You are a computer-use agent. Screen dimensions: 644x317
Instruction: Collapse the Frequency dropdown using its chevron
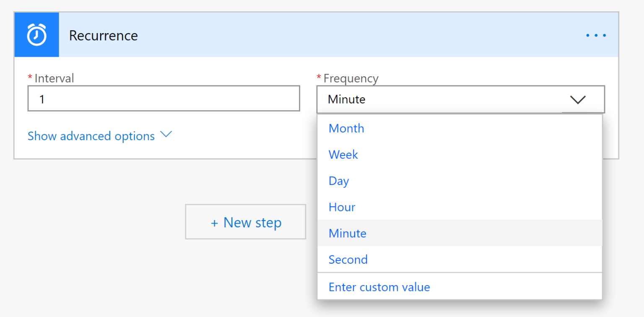(578, 100)
